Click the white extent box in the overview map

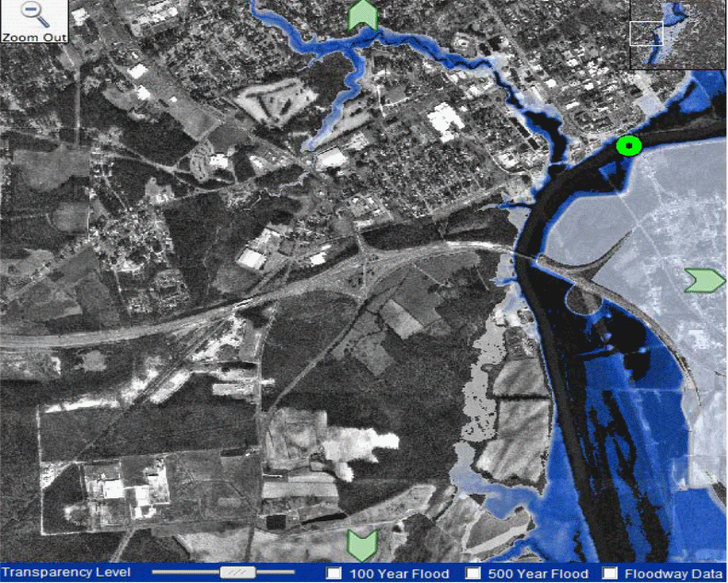(x=646, y=33)
